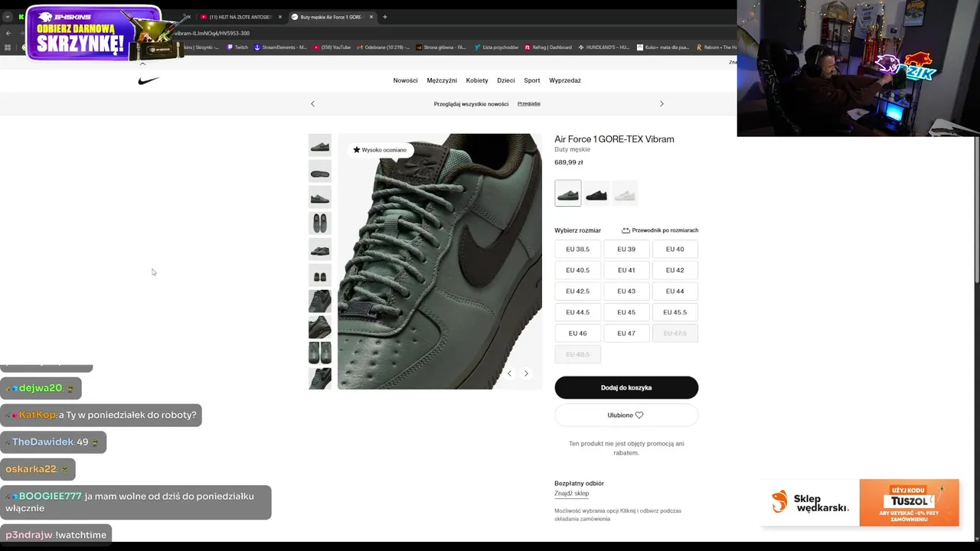Image resolution: width=980 pixels, height=551 pixels.
Task: Click TheDawidek chat message
Action: click(53, 442)
